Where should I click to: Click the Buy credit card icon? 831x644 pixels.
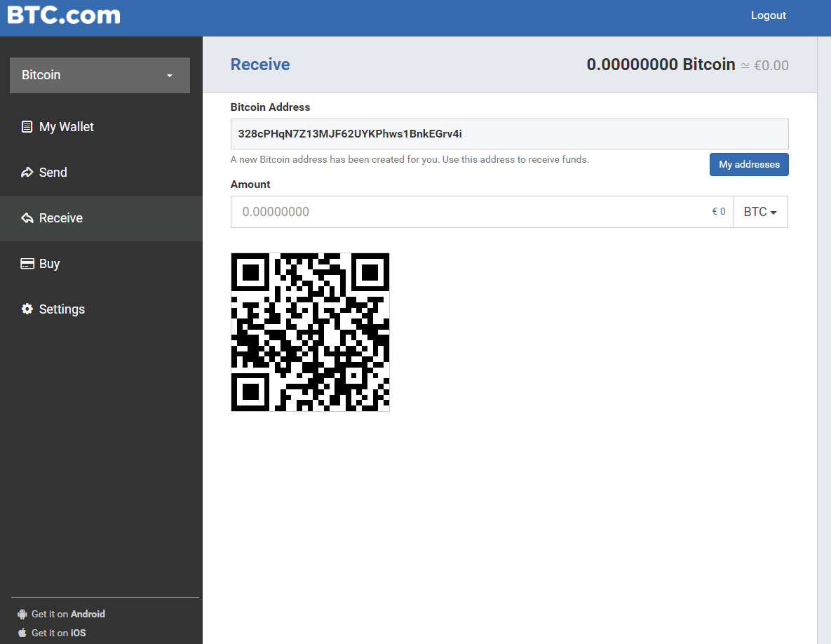[x=27, y=264]
